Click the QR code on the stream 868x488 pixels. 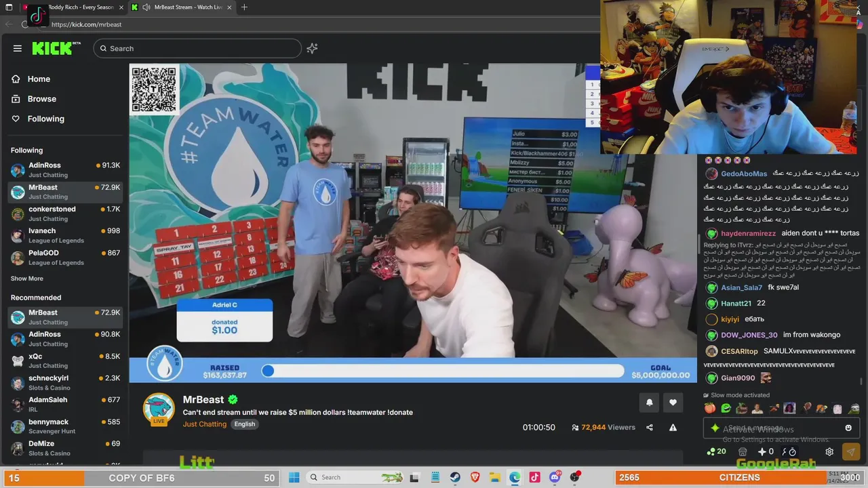[x=154, y=89]
